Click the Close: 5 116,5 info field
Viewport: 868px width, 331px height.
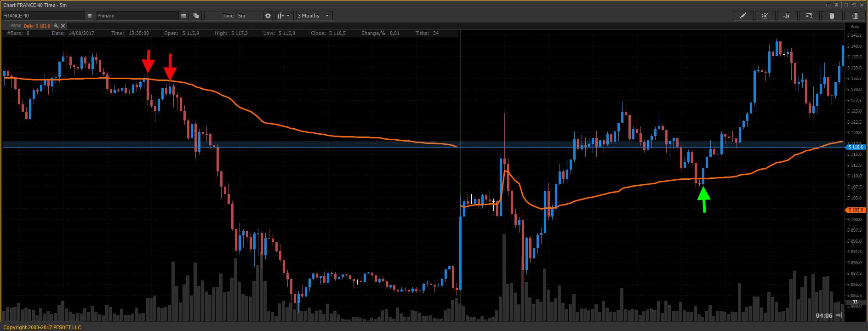click(x=328, y=33)
